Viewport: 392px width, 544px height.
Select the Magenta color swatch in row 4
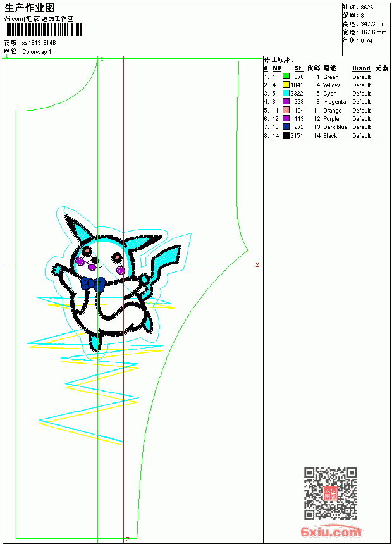[286, 101]
